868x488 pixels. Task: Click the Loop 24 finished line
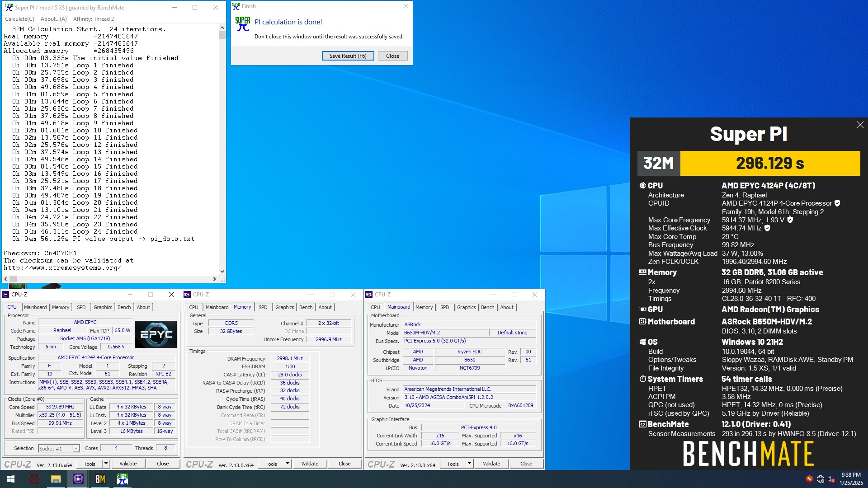[75, 231]
